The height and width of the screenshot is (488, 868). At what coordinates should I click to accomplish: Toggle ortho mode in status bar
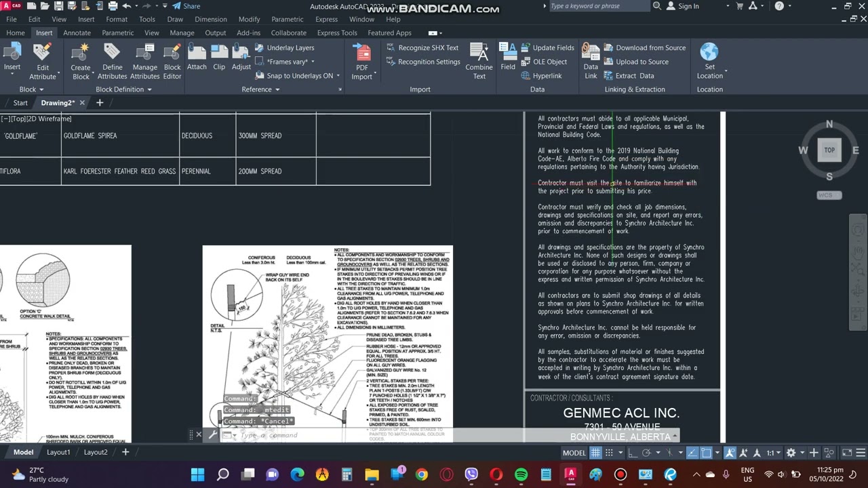tap(631, 453)
